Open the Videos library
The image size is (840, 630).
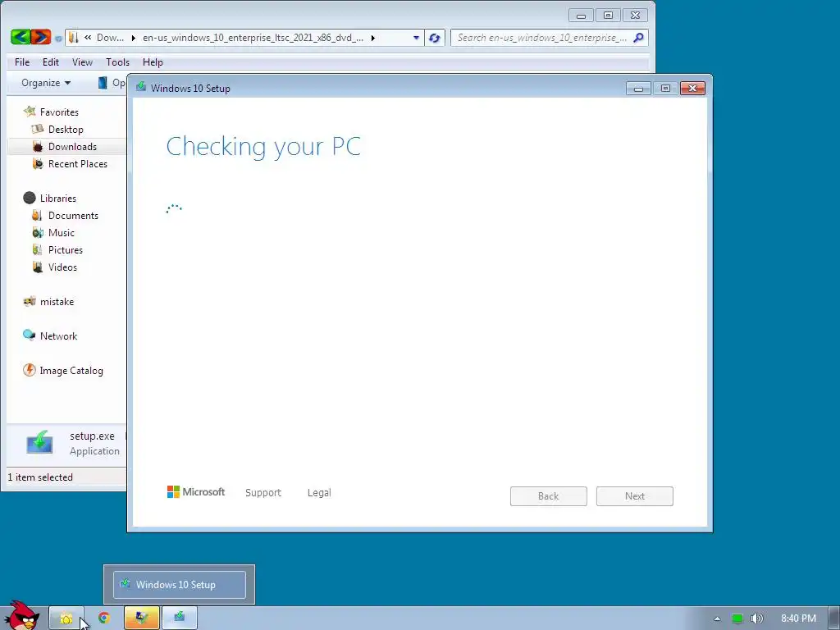coord(62,267)
